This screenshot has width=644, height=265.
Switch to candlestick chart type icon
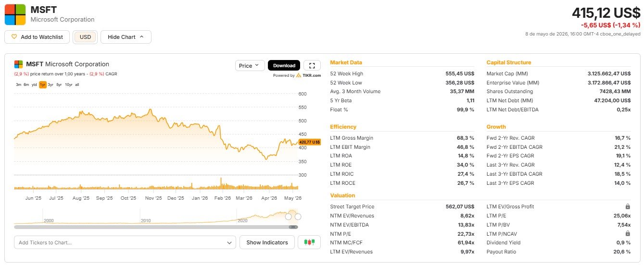(x=309, y=242)
